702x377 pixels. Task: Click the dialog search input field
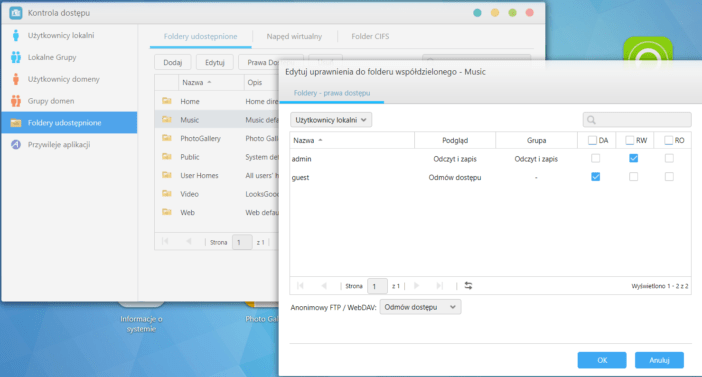point(637,120)
